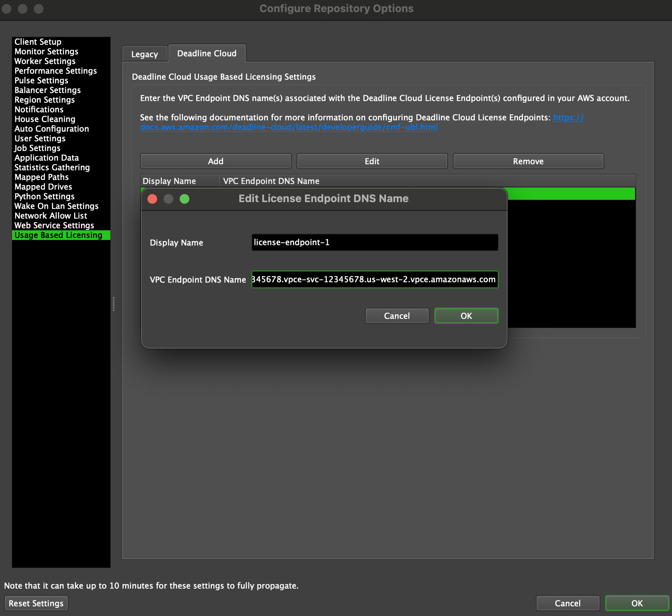Cancel the Edit License Endpoint dialog

(396, 316)
